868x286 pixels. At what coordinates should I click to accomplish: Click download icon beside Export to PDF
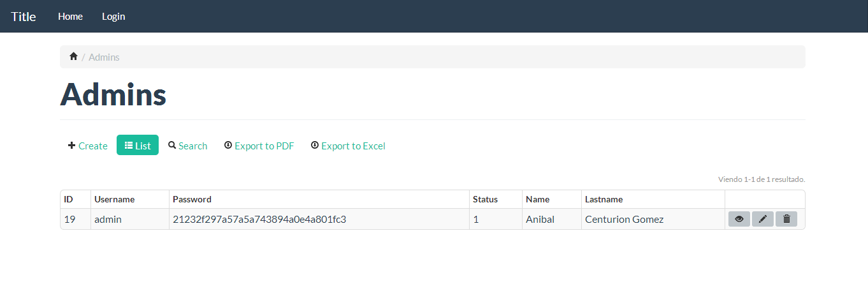pos(228,146)
